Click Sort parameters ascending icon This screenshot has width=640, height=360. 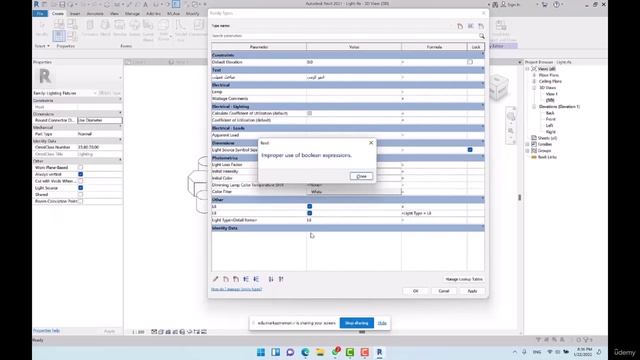pos(271,279)
